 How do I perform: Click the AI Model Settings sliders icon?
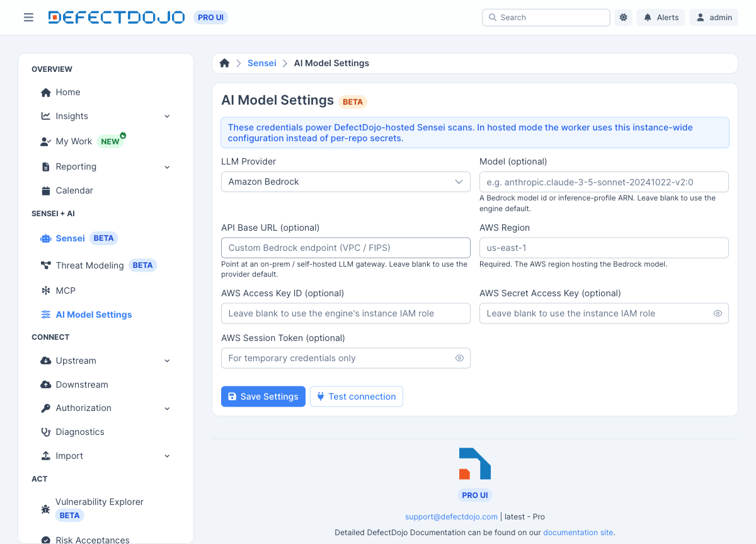(x=45, y=315)
